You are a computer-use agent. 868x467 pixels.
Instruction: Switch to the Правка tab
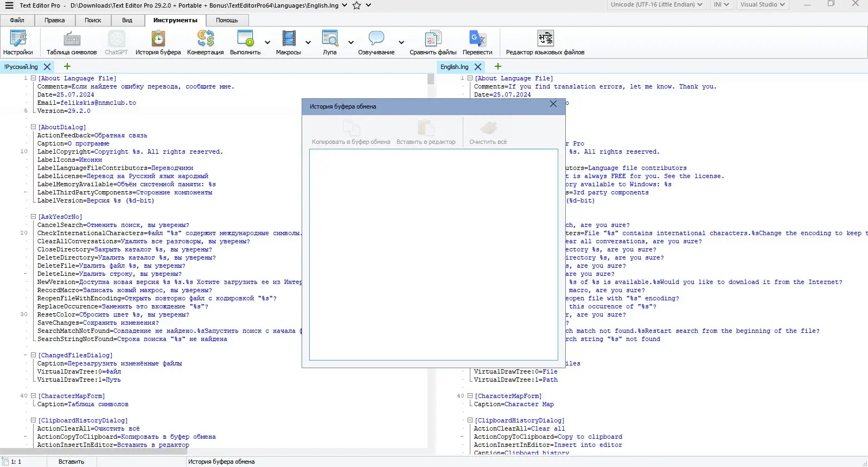(x=54, y=20)
